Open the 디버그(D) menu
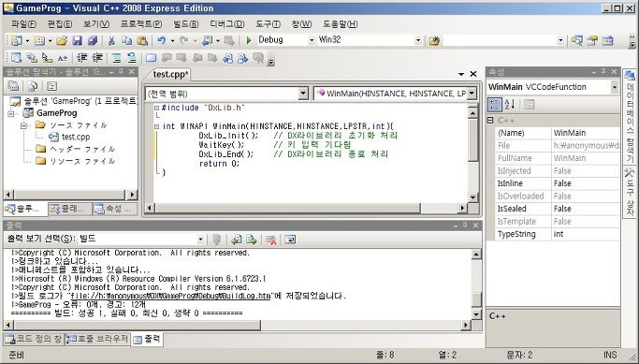Image resolution: width=639 pixels, height=364 pixels. (227, 24)
